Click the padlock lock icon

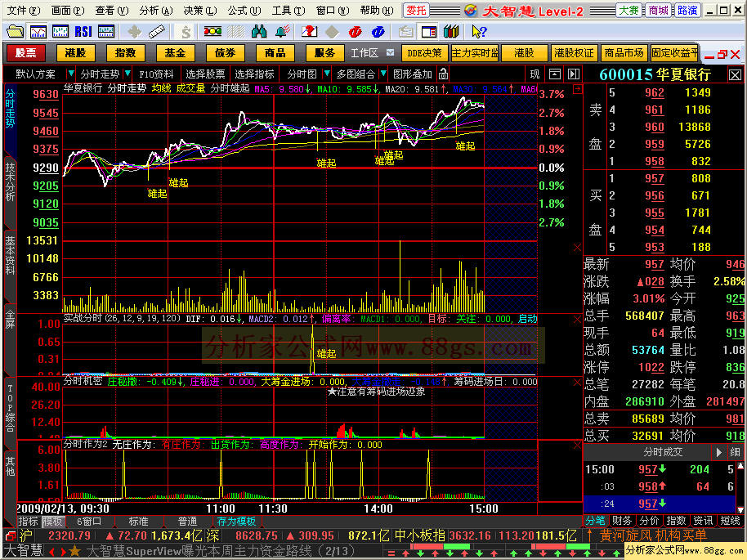(x=443, y=74)
